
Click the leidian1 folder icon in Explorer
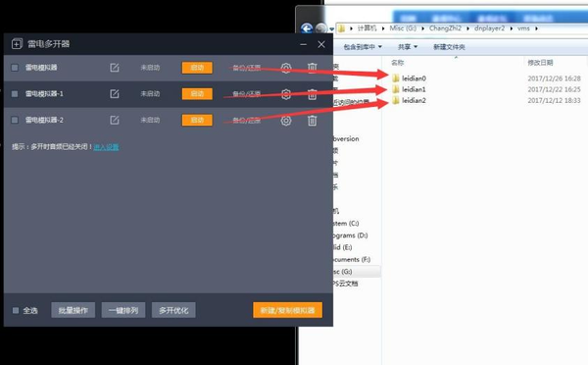(x=396, y=89)
